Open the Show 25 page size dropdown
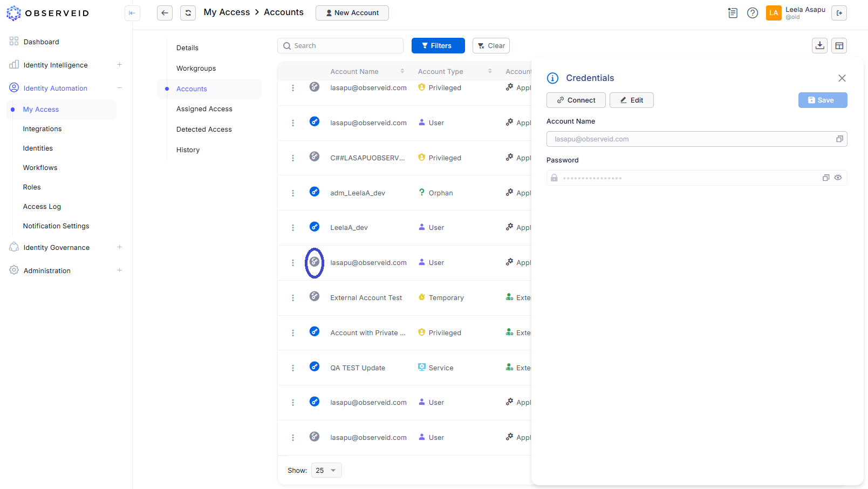 [x=326, y=470]
